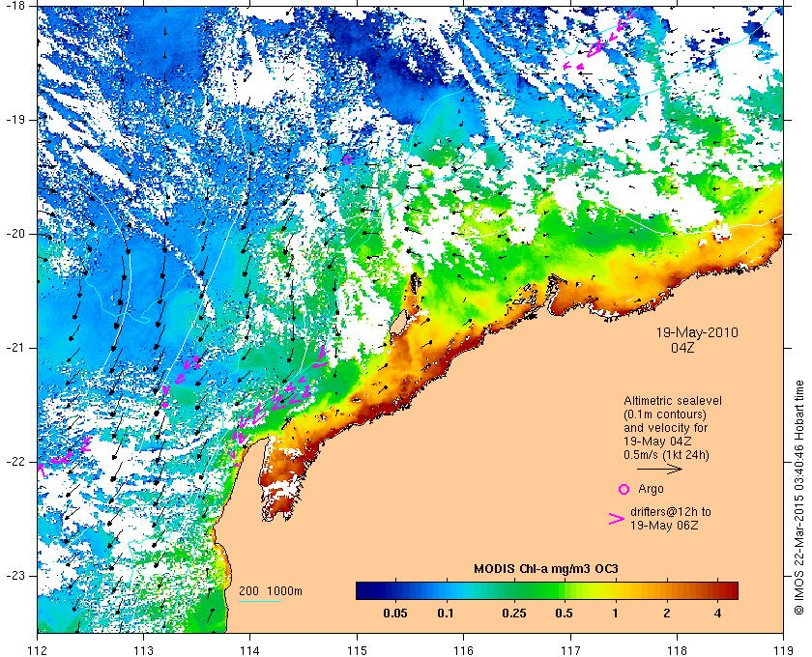Screen dimensions: 812x657
Task: Click the "0.5m/s (1kt 24h)" text
Action: coord(666,455)
